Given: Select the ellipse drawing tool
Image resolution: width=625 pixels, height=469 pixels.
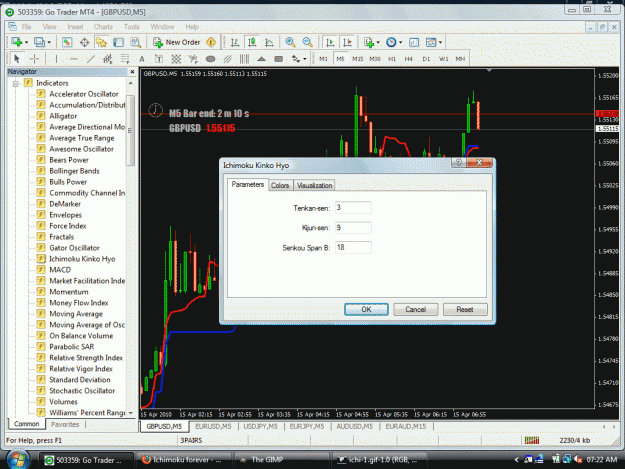Looking at the screenshot, I should click(x=210, y=59).
